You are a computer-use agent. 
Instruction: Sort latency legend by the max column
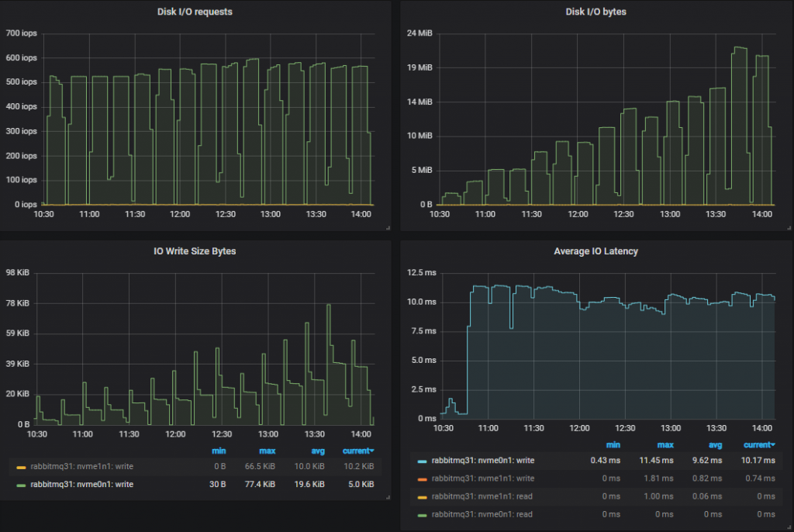pyautogui.click(x=664, y=444)
